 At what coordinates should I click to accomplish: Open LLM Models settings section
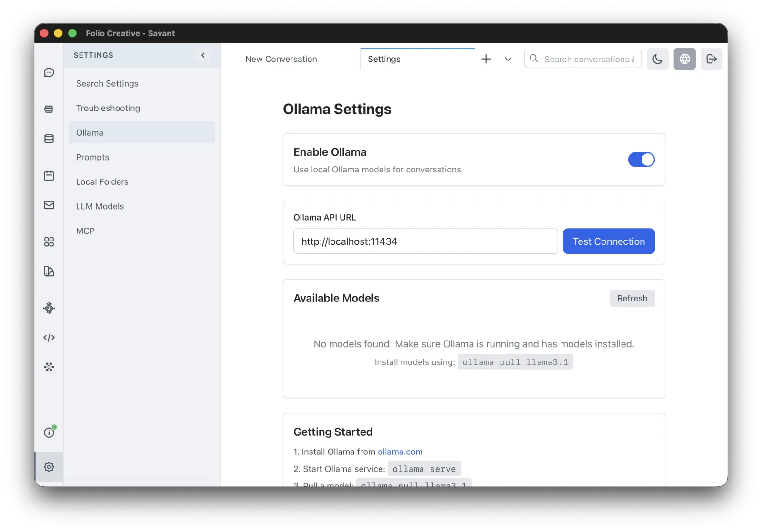(142, 206)
